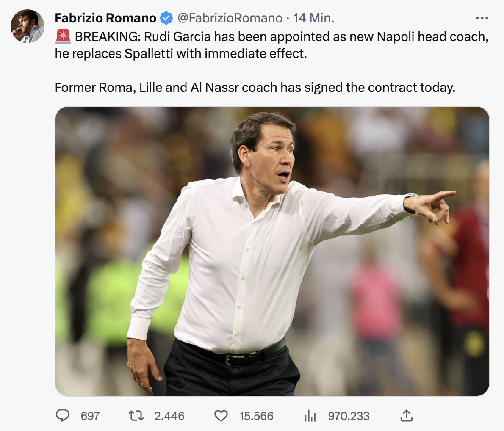Click the 970.233 views count
This screenshot has width=504, height=431.
(x=349, y=416)
